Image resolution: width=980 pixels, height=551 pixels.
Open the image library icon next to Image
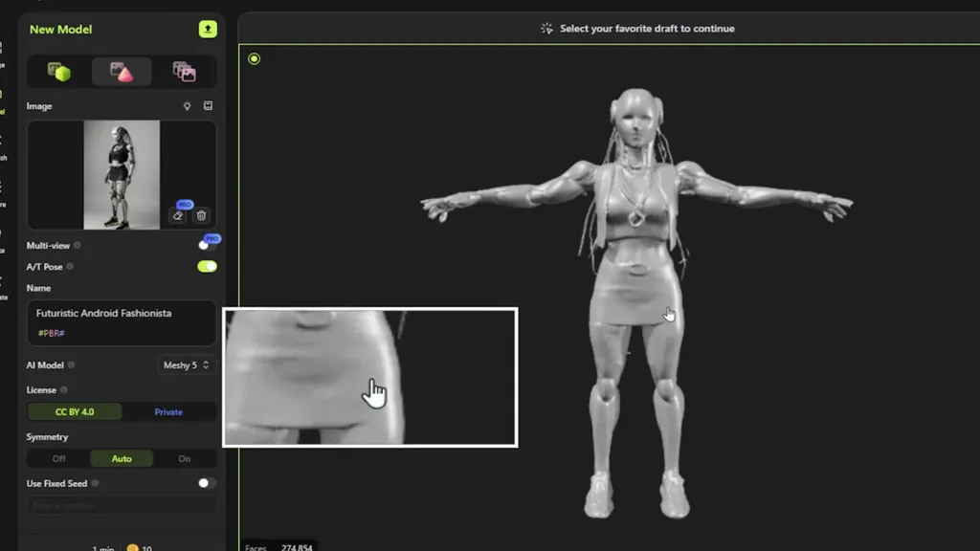tap(208, 105)
